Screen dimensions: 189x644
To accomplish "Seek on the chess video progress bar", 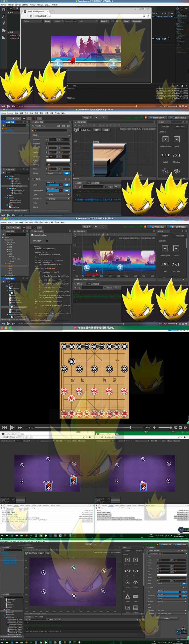I will (89, 427).
